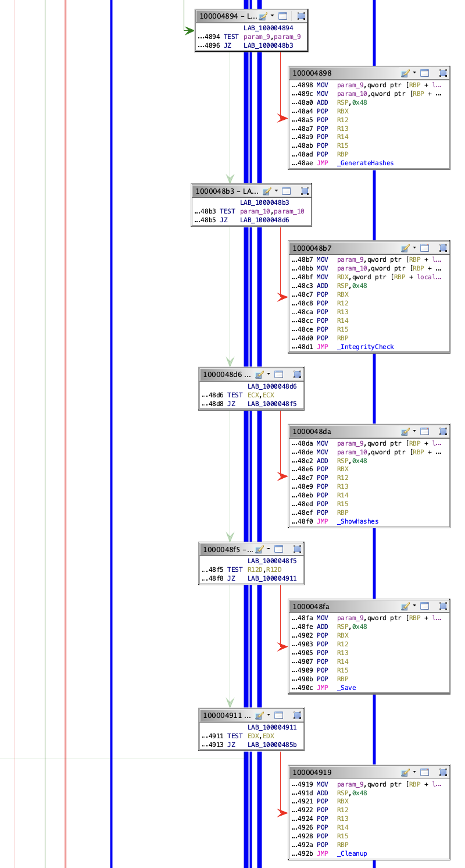Click the JZ LAB_100004911 operand
The width and height of the screenshot is (465, 868).
click(272, 578)
